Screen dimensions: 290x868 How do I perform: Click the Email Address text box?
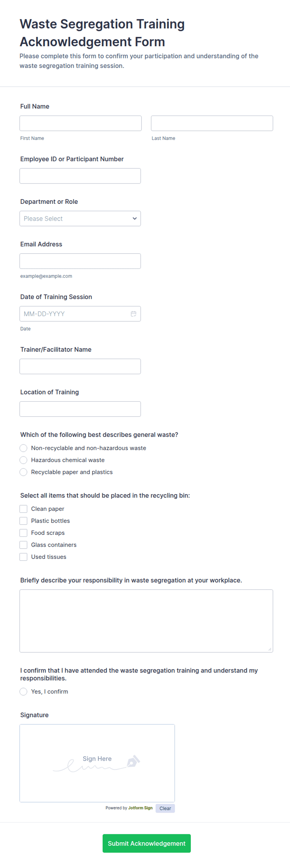point(80,261)
